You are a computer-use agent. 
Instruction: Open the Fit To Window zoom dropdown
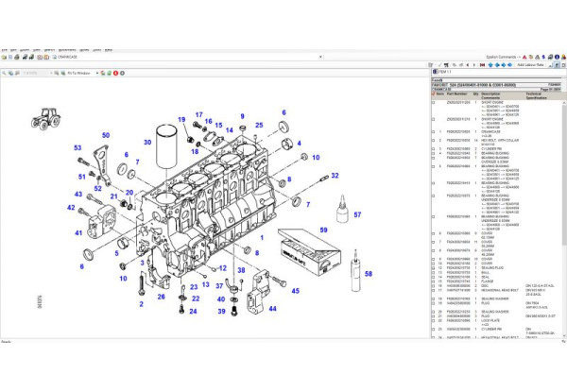(95, 71)
